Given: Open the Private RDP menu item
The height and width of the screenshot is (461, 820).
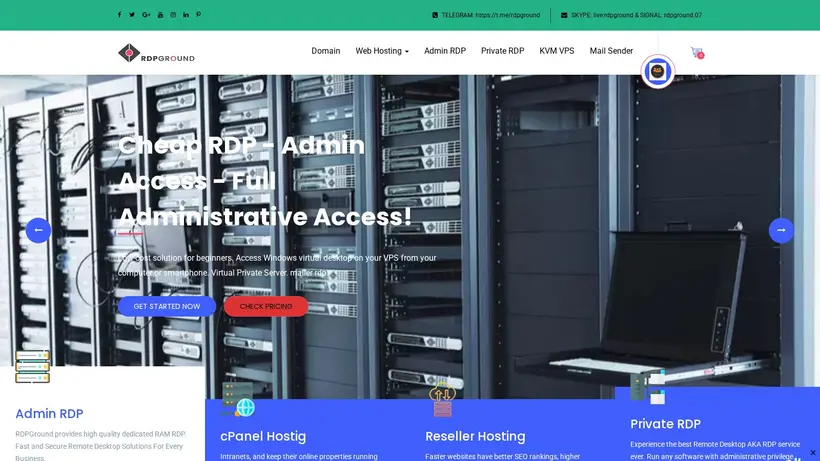Looking at the screenshot, I should [503, 51].
